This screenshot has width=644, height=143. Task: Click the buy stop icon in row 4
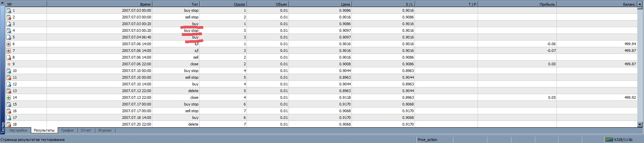[9, 30]
